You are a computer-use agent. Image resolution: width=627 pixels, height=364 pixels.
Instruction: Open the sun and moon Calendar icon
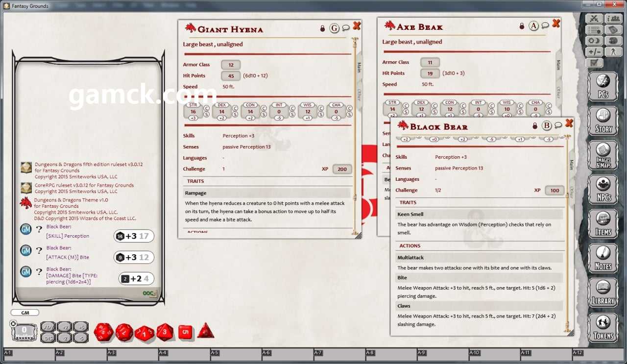click(x=594, y=41)
